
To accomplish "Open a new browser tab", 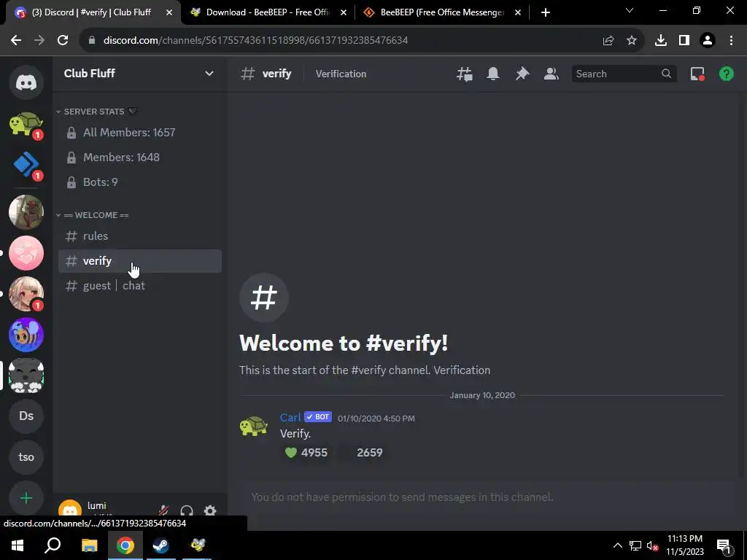I will (546, 12).
